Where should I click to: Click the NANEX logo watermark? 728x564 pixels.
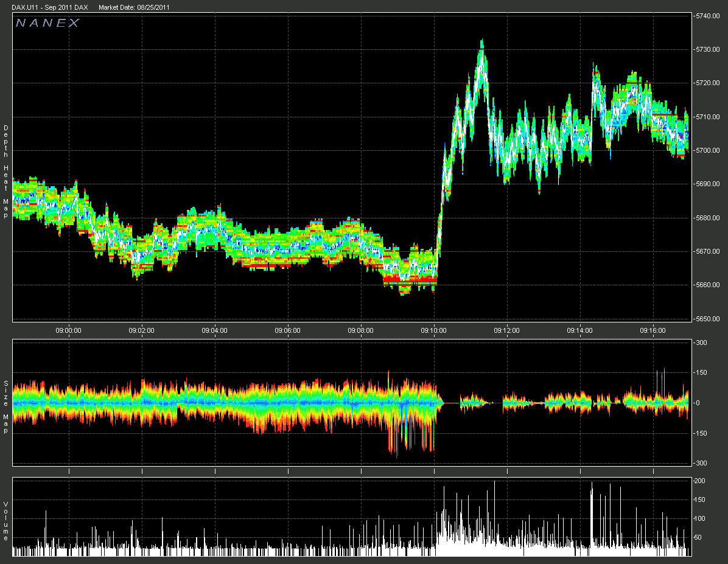(47, 23)
